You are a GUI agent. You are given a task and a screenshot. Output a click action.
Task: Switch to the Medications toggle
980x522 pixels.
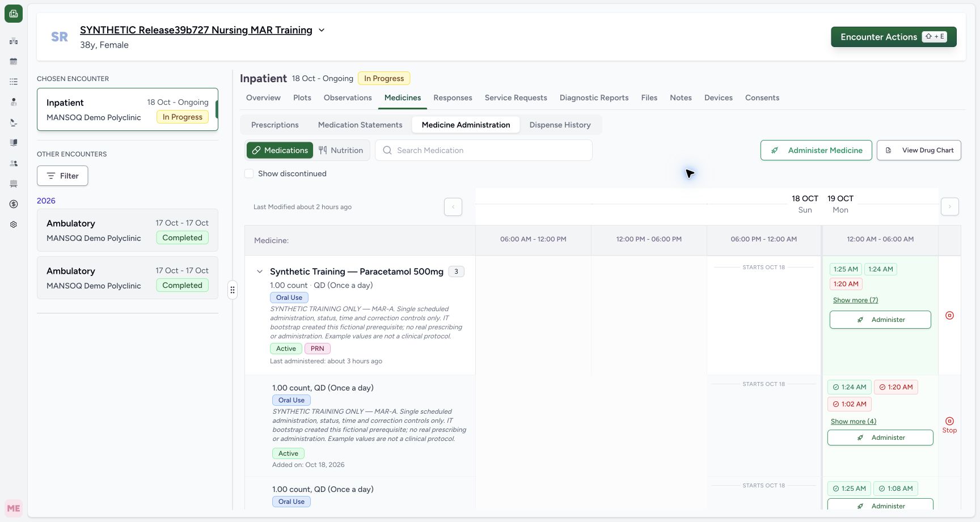pyautogui.click(x=280, y=150)
